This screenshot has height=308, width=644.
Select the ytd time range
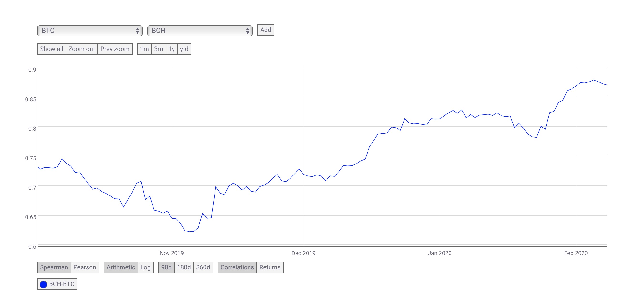(184, 49)
